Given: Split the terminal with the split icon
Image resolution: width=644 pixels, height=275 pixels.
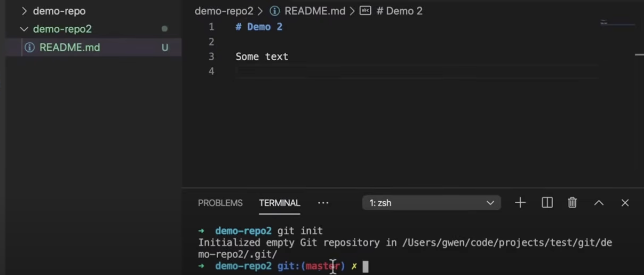Looking at the screenshot, I should (x=547, y=203).
